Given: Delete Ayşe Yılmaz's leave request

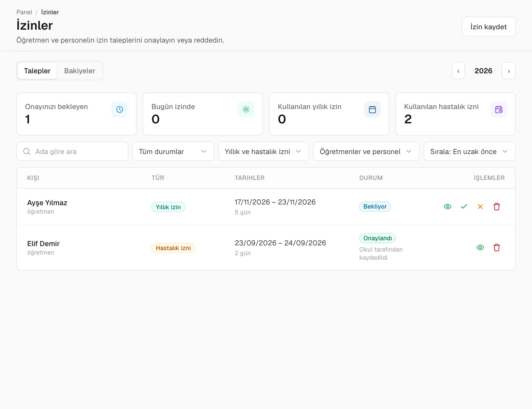Looking at the screenshot, I should (497, 207).
